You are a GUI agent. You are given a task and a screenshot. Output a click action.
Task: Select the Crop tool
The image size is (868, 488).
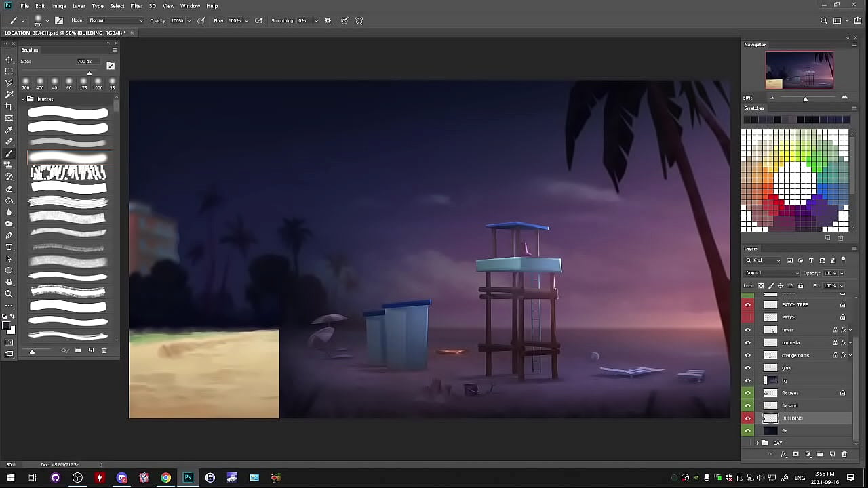click(9, 106)
